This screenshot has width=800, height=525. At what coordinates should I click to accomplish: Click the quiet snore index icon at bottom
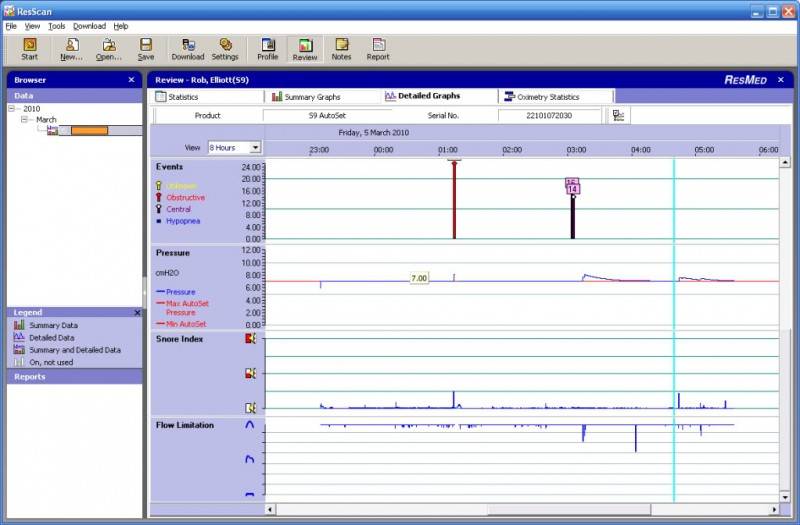tap(250, 408)
